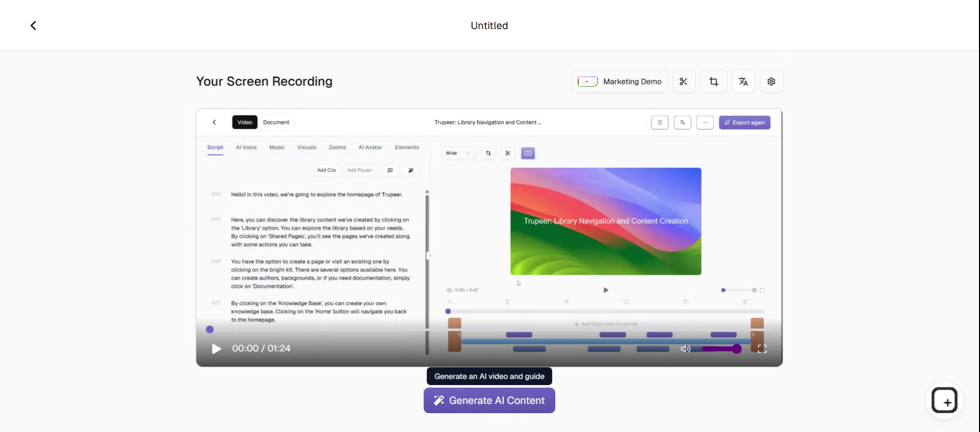In the recording, click crop icon beside Wide
The height and width of the screenshot is (432, 980).
[x=488, y=153]
